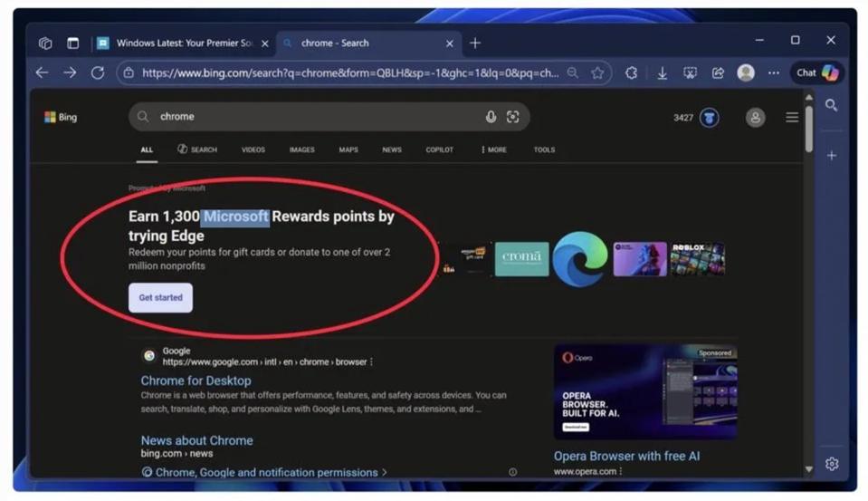Click the purple music thumbnail
868x501 pixels.
pyautogui.click(x=639, y=259)
